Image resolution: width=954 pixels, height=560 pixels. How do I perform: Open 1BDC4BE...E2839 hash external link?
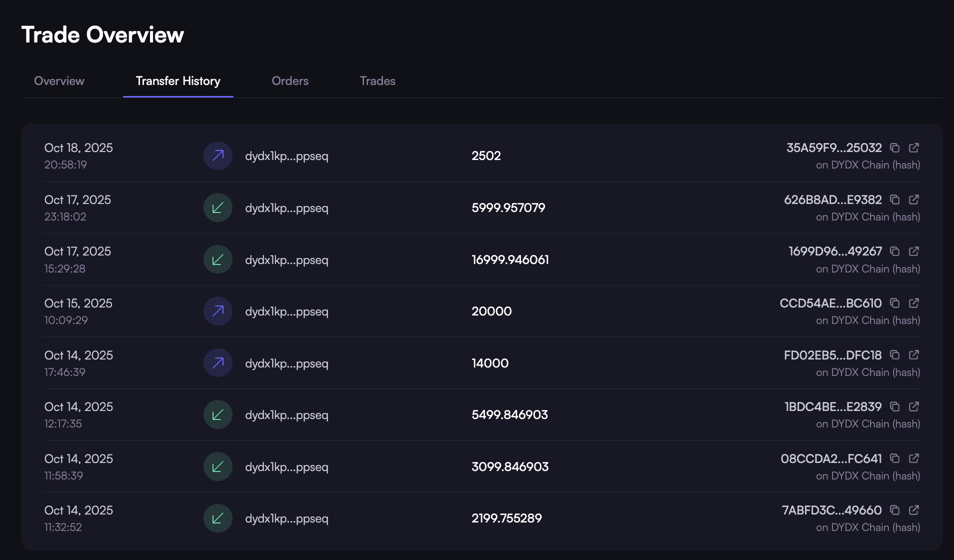914,406
